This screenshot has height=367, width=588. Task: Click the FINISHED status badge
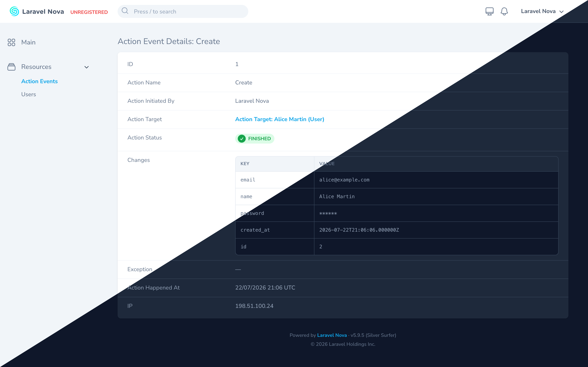(254, 139)
